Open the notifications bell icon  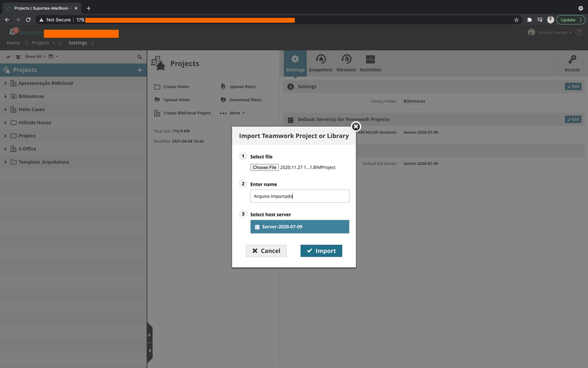pos(13,32)
